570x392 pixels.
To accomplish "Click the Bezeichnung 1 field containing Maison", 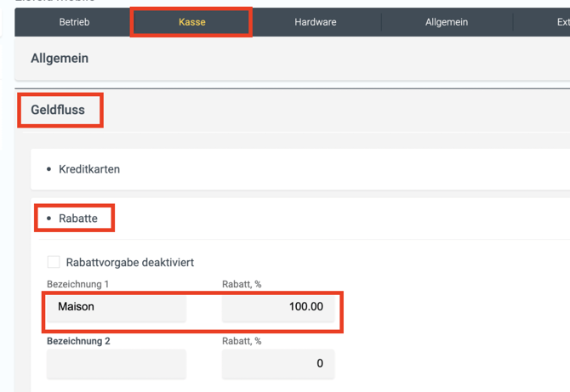I will coord(117,307).
